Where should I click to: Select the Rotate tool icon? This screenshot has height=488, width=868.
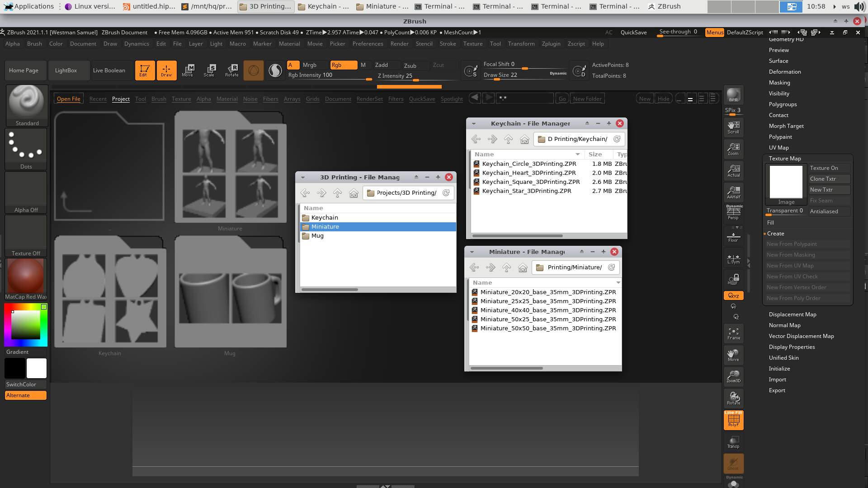(x=231, y=70)
